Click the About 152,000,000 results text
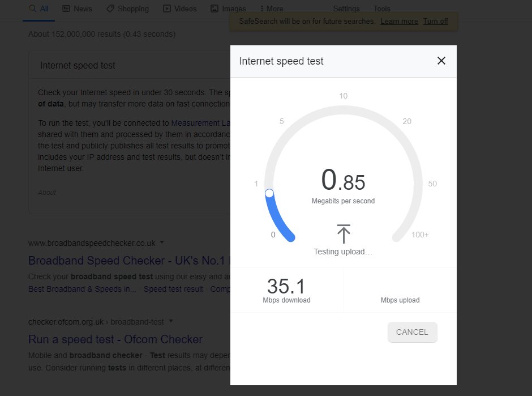 coord(102,35)
